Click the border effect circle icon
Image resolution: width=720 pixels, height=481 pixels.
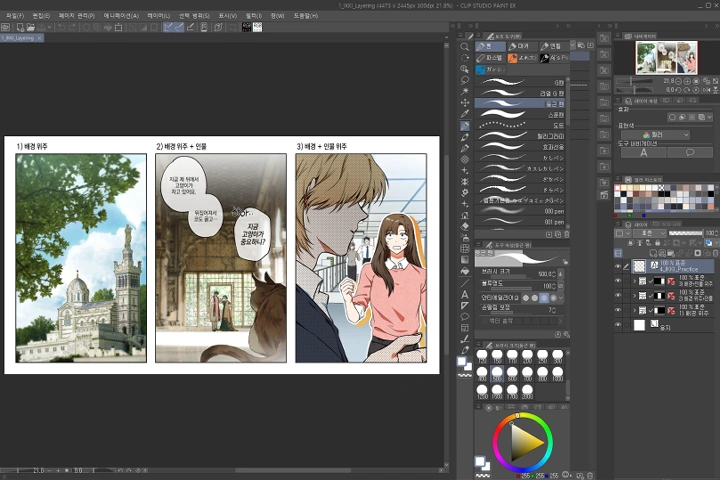[x=672, y=117]
